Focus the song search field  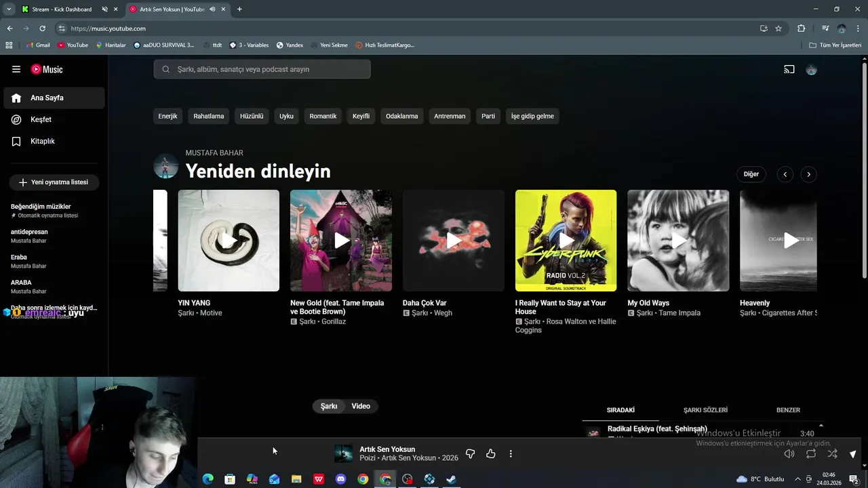[x=262, y=69]
